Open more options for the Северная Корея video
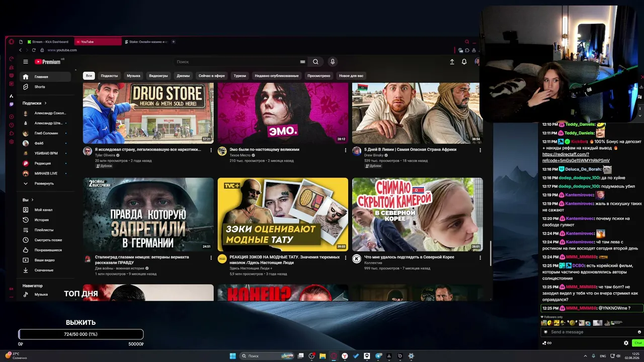644x362 pixels. [x=480, y=257]
